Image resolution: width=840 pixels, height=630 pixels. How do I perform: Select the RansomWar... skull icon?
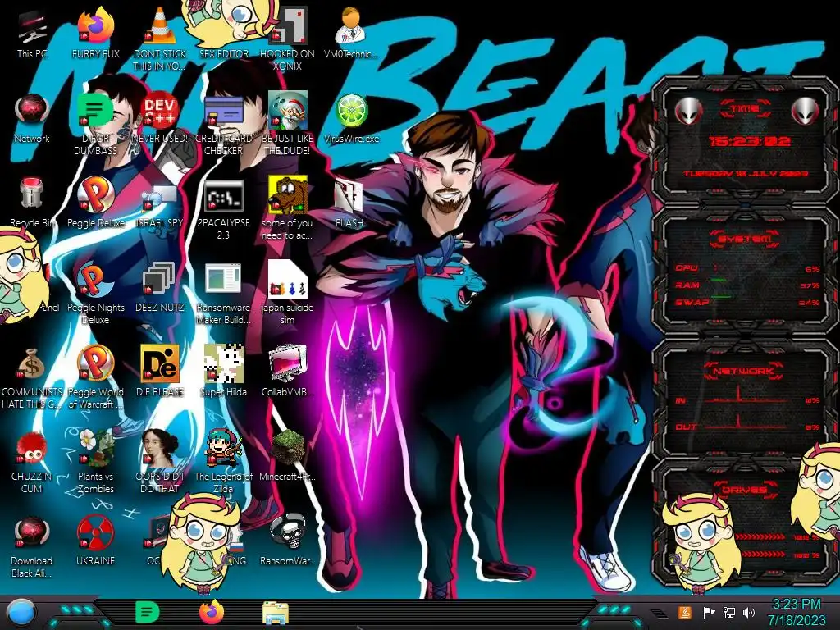pyautogui.click(x=288, y=532)
